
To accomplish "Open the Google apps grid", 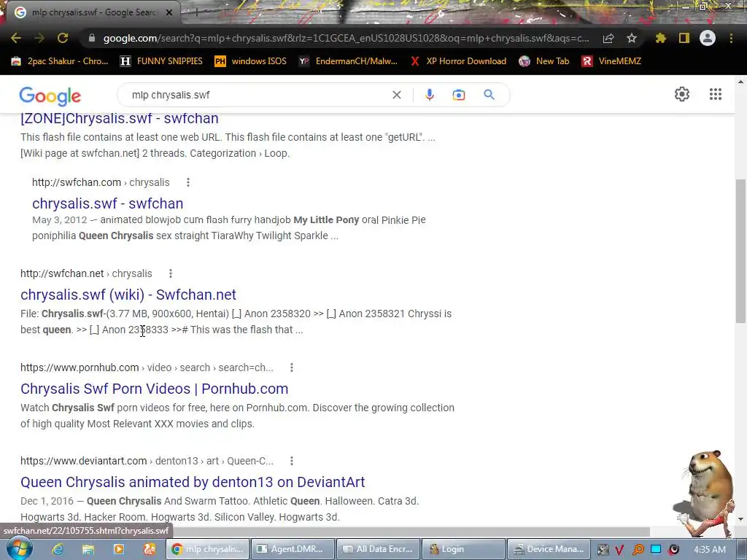I will click(x=715, y=94).
